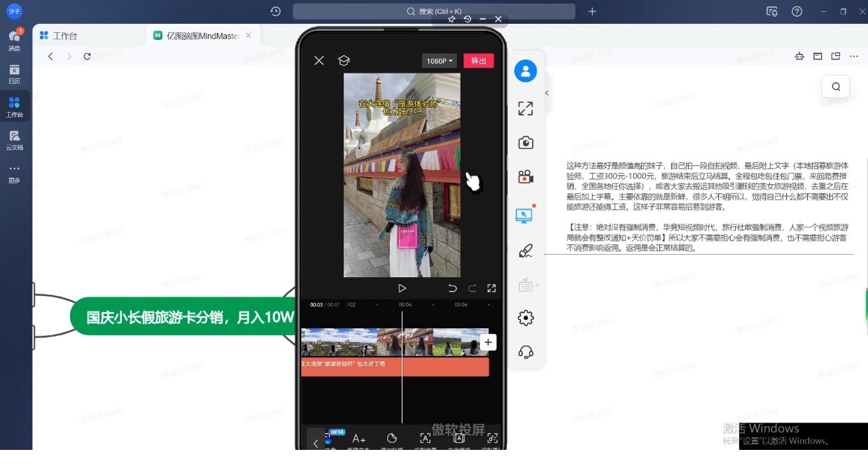
Task: Add a clip with the plus button
Action: [x=489, y=342]
